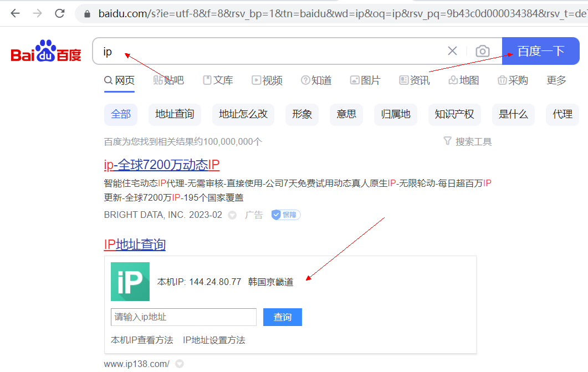The height and width of the screenshot is (372, 588).
Task: Click in the search box containing ip
Action: pos(270,51)
